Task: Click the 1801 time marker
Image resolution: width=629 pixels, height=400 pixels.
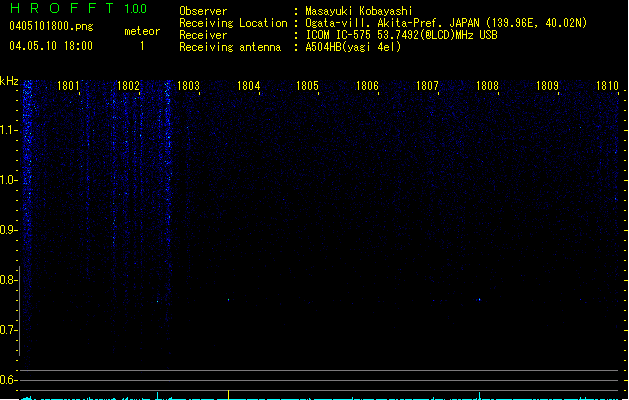Action: tap(68, 86)
